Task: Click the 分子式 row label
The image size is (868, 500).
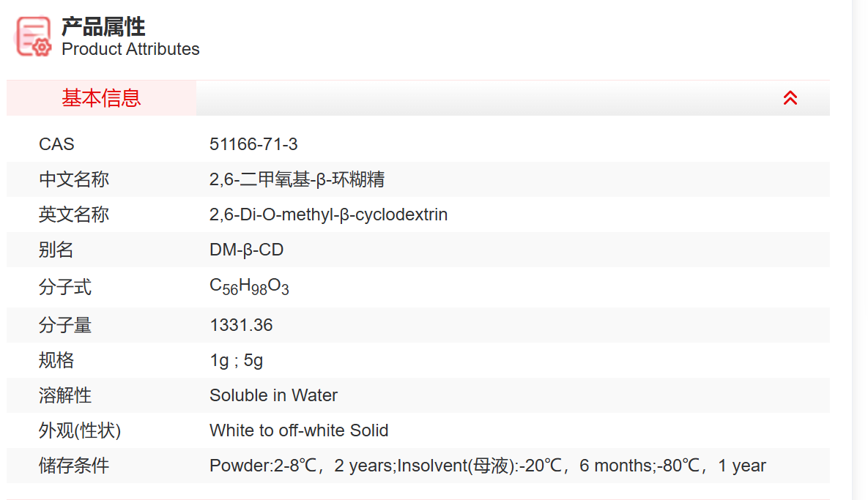Action: point(65,288)
